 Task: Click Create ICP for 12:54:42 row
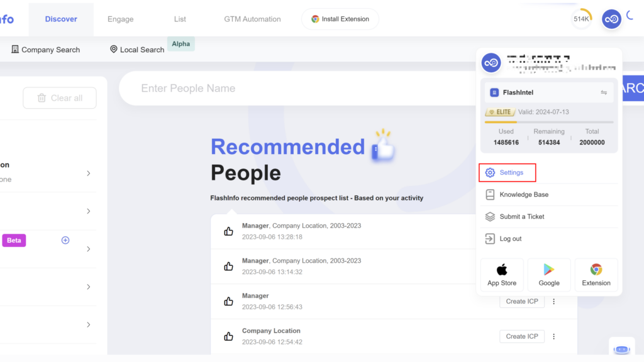click(x=521, y=336)
